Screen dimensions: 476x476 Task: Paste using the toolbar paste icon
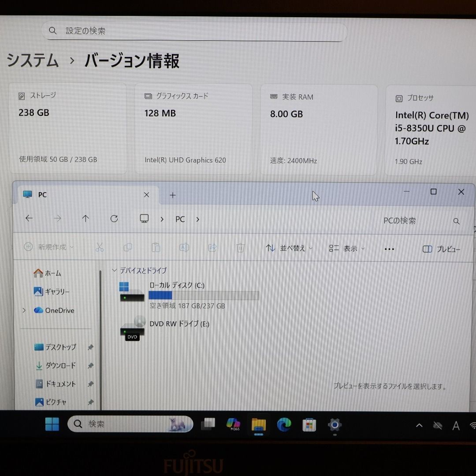[156, 248]
